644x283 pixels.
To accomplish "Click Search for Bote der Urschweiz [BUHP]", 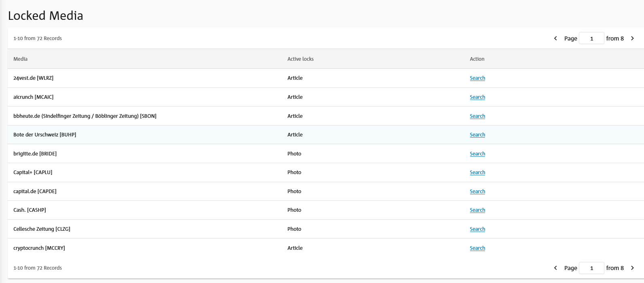I will pos(477,135).
